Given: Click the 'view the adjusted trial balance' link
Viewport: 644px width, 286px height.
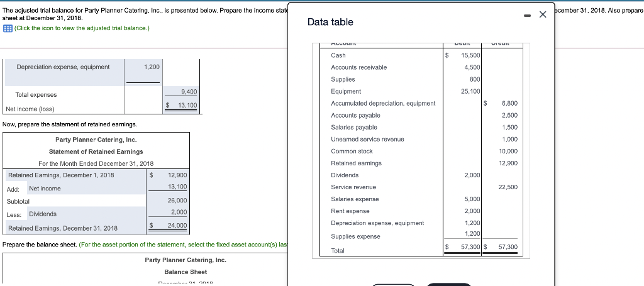Looking at the screenshot, I should (x=82, y=28).
